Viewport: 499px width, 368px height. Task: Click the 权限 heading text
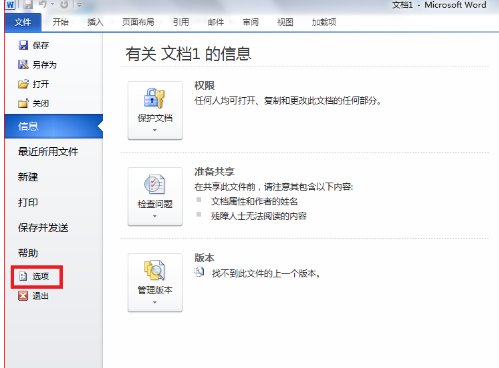coord(204,86)
